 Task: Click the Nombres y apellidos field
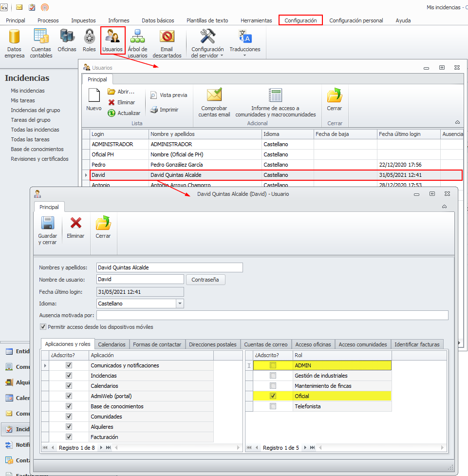click(169, 267)
